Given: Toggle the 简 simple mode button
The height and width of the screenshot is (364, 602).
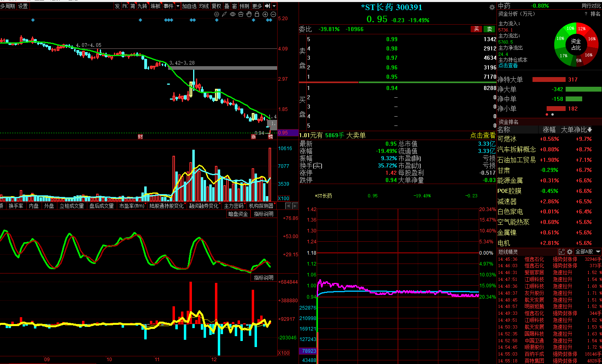Looking at the screenshot, I should tap(133, 6).
